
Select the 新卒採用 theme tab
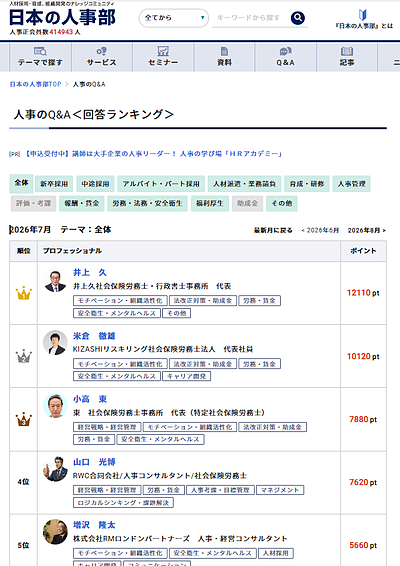click(x=54, y=184)
